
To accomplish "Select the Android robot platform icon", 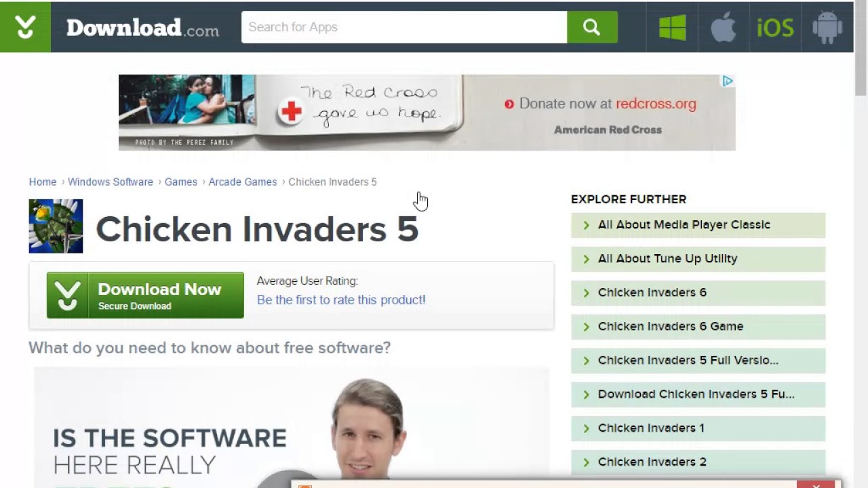I will pos(827,28).
